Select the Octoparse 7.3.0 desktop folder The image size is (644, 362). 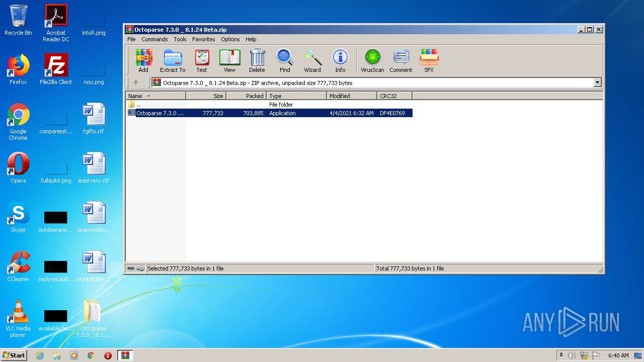click(94, 319)
